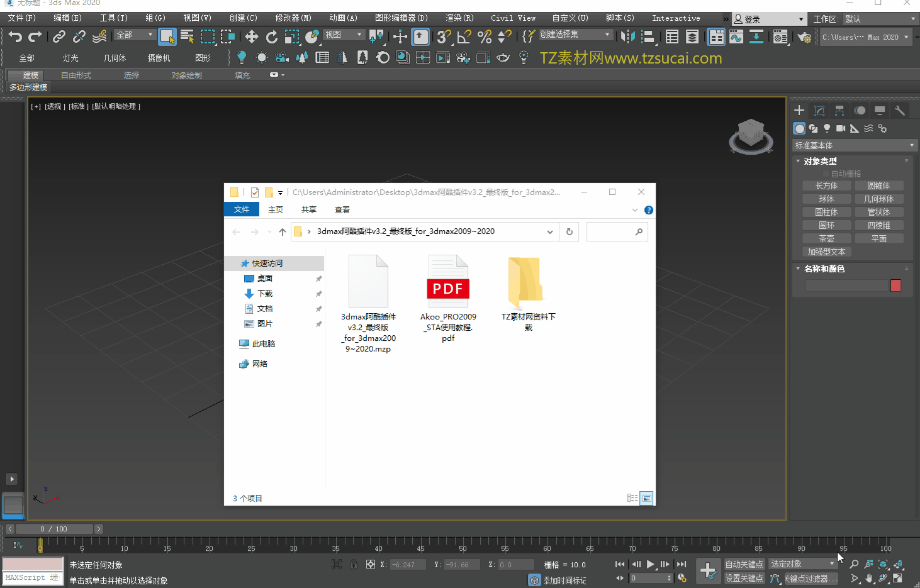Enable the 自动栅格 checkbox
Viewport: 920px width, 588px height.
(826, 174)
